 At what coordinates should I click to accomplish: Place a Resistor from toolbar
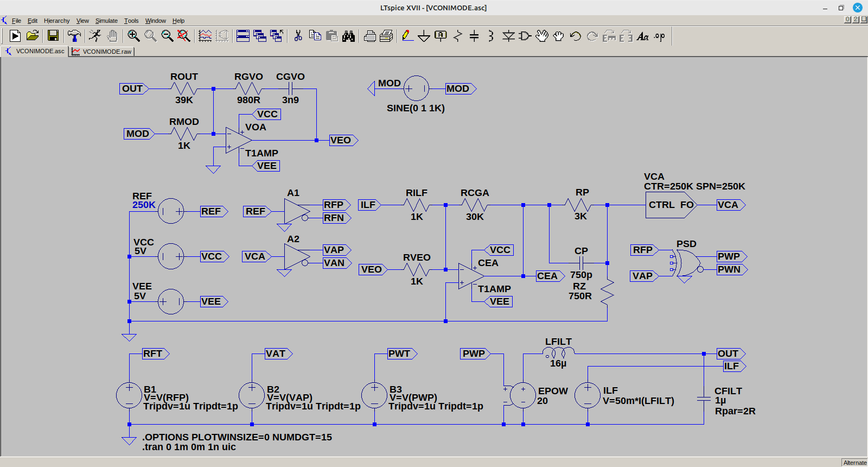[x=458, y=36]
